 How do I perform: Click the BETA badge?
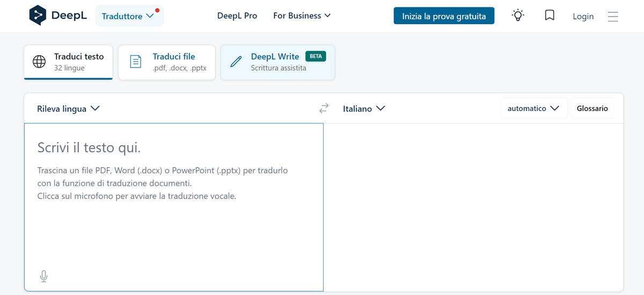pos(316,56)
